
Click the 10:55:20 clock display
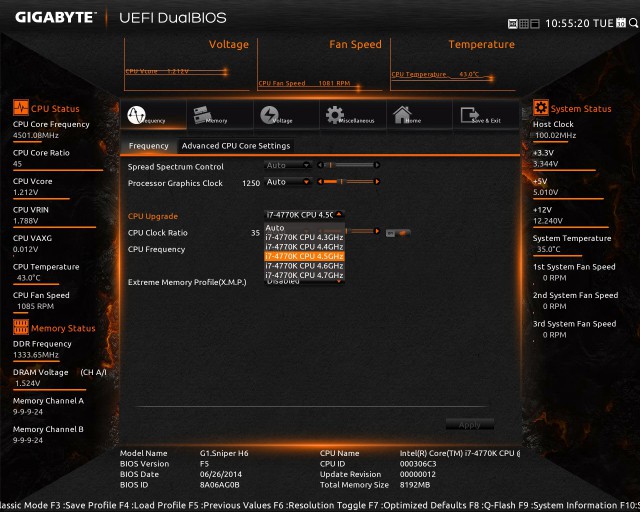(x=567, y=23)
